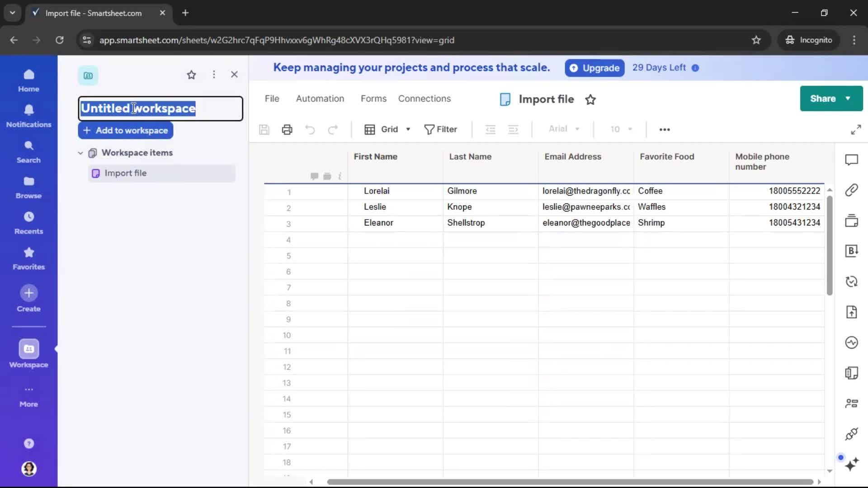Open the Comments panel in right sidebar
868x488 pixels.
click(x=852, y=160)
